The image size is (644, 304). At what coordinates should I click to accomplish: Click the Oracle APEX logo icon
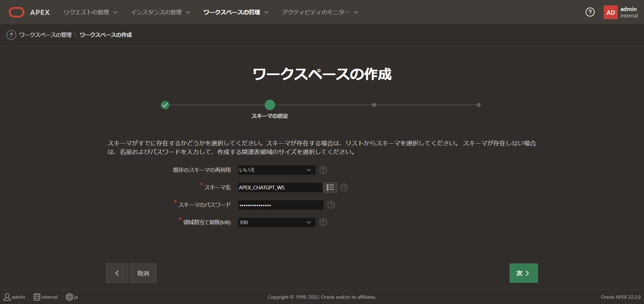click(16, 12)
